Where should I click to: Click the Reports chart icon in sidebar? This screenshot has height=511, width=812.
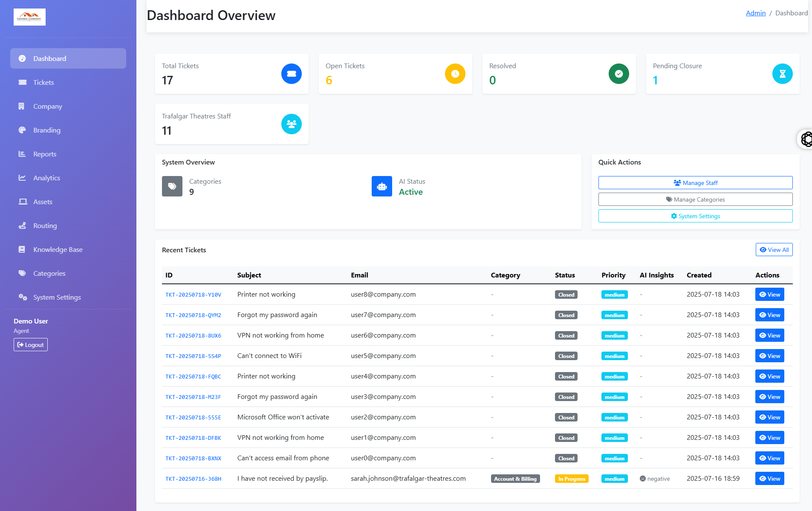pyautogui.click(x=22, y=154)
